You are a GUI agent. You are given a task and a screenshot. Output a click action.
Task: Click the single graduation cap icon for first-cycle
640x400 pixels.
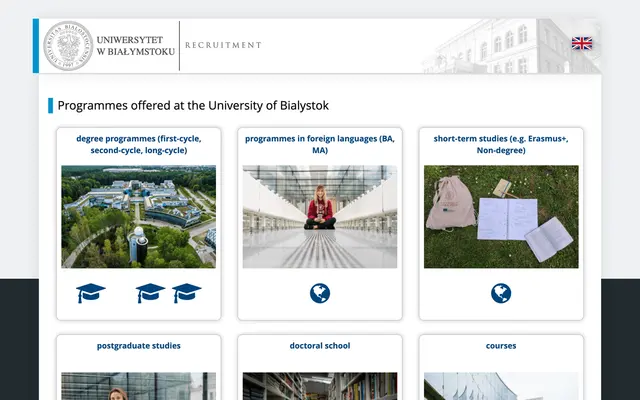[91, 293]
